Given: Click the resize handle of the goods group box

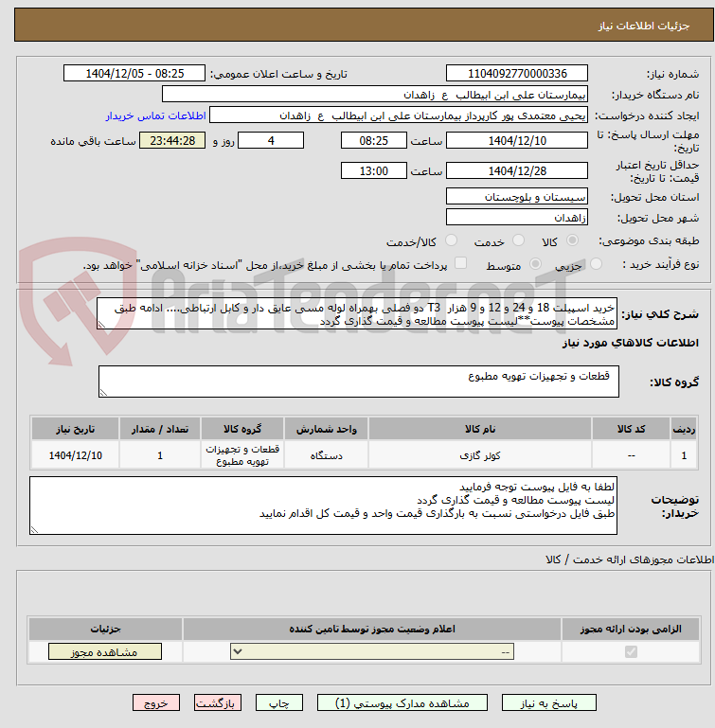Looking at the screenshot, I should [x=103, y=393].
